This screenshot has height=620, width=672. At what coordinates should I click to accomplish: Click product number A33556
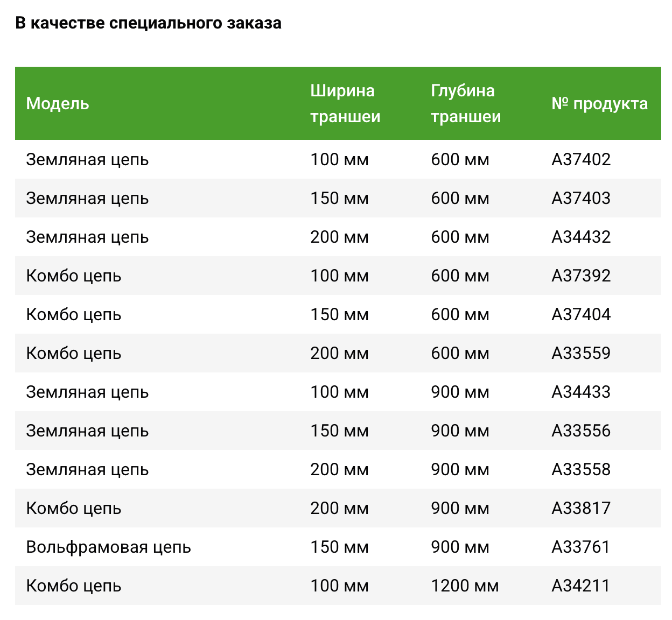click(581, 431)
